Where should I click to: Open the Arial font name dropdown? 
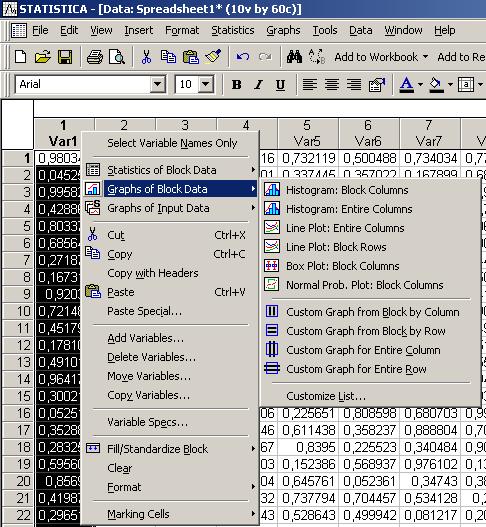point(158,84)
